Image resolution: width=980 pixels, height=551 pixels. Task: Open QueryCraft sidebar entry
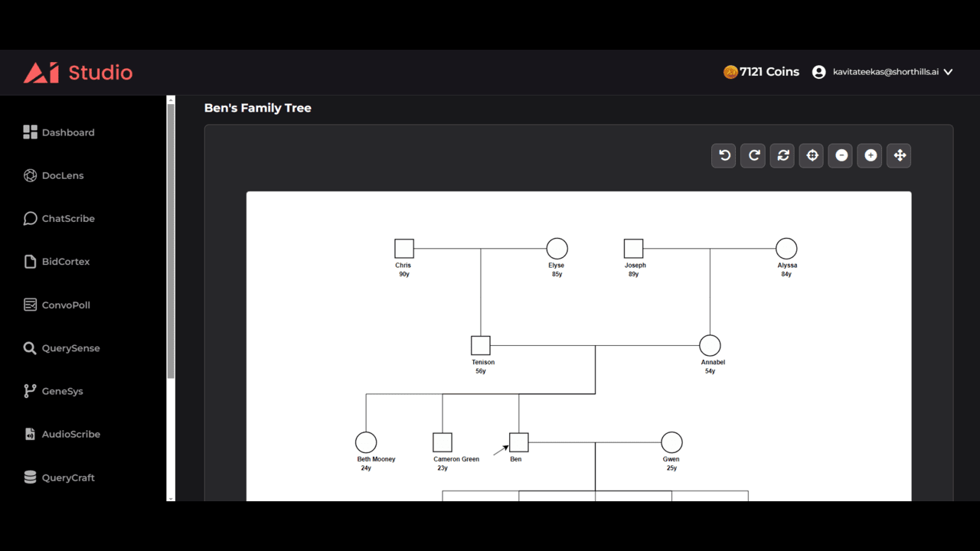pos(59,478)
